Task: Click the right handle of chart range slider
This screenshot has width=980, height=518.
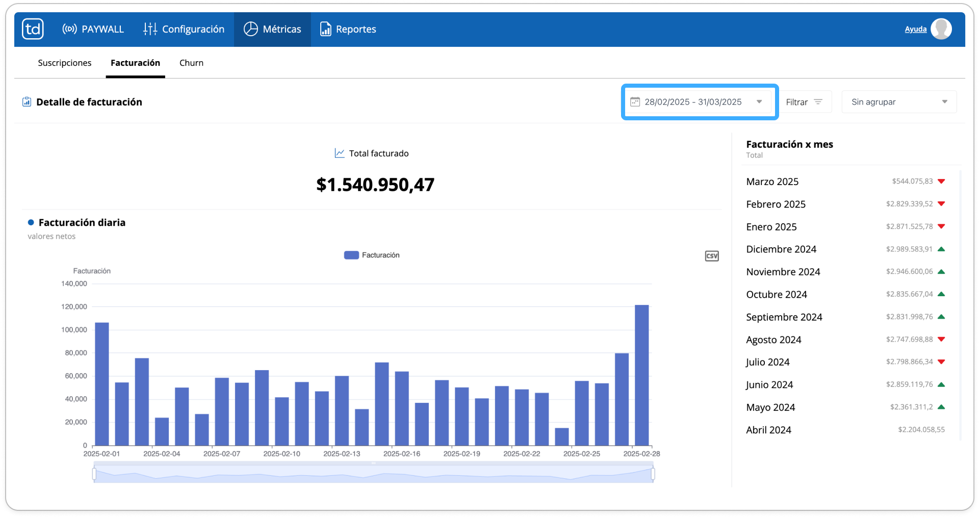Action: click(x=653, y=474)
